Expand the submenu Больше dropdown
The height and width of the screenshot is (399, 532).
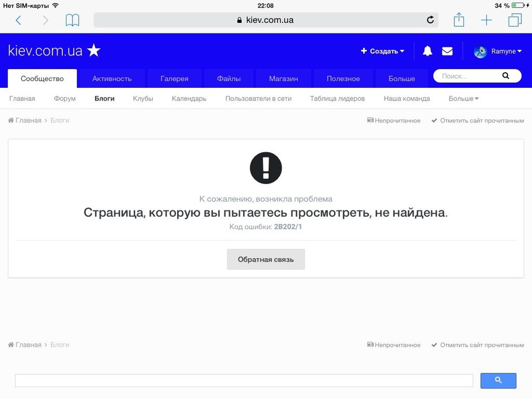463,98
